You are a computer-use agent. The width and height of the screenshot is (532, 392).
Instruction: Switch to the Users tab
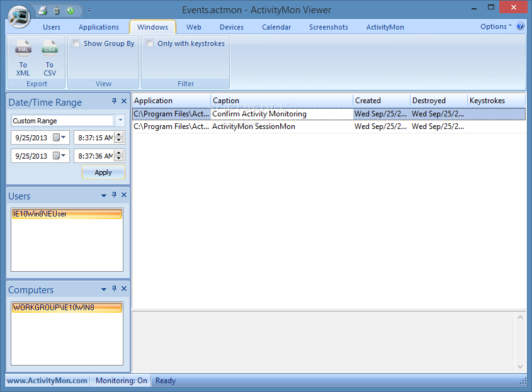[x=52, y=27]
